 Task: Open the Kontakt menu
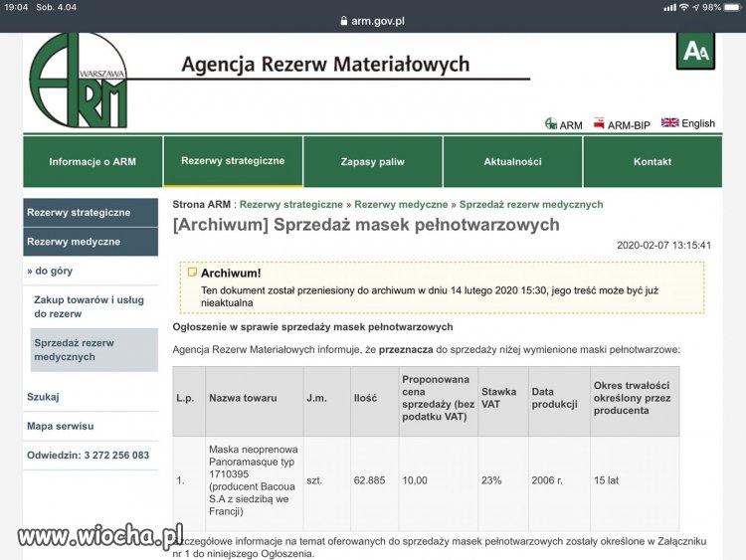(x=653, y=162)
